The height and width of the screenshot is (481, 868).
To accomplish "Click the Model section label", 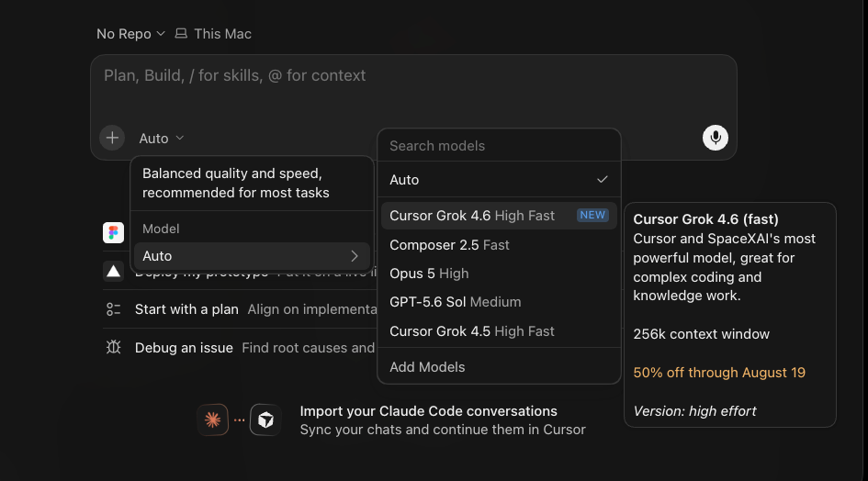I will (x=161, y=229).
